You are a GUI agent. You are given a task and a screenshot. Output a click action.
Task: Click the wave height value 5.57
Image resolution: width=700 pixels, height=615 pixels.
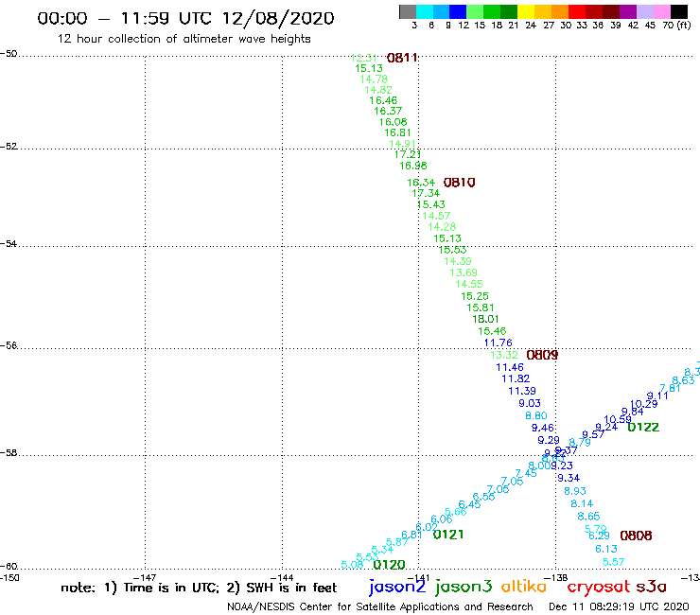613,562
